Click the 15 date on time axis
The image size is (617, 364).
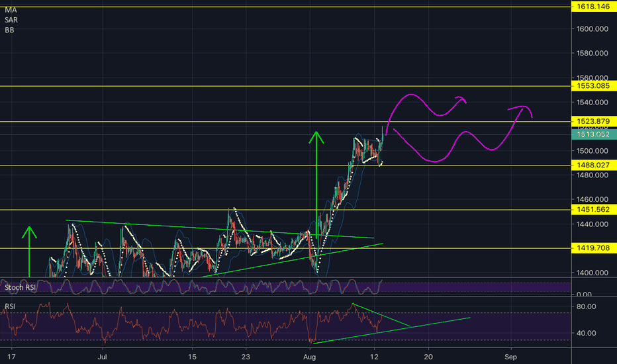192,357
